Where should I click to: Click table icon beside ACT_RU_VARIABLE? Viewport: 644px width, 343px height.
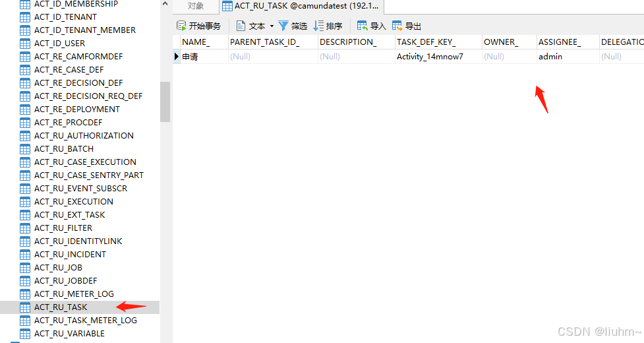(x=25, y=334)
